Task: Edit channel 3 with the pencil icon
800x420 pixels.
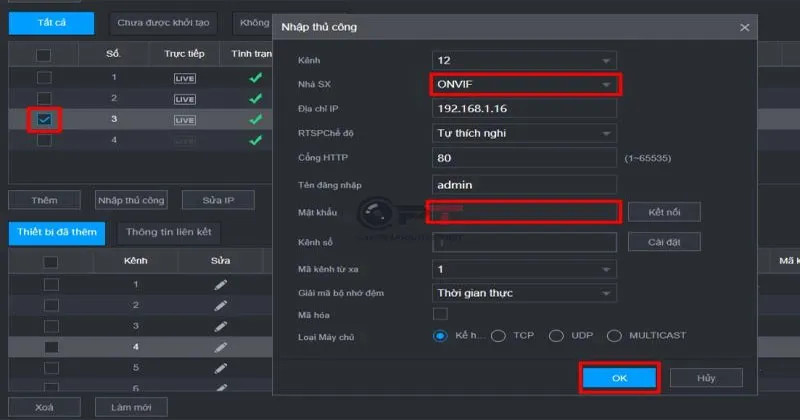Action: click(x=221, y=326)
